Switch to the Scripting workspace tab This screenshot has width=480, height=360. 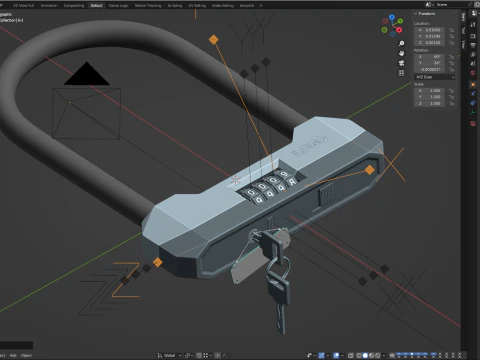point(175,5)
